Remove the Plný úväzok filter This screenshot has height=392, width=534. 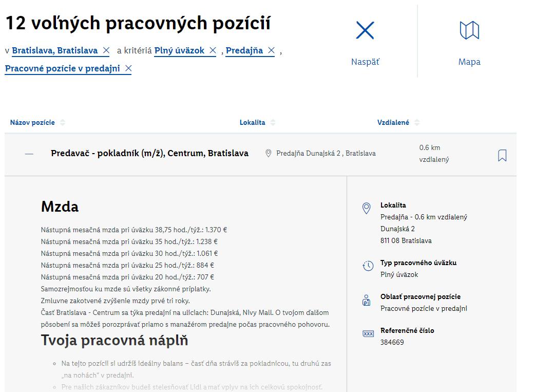[213, 50]
